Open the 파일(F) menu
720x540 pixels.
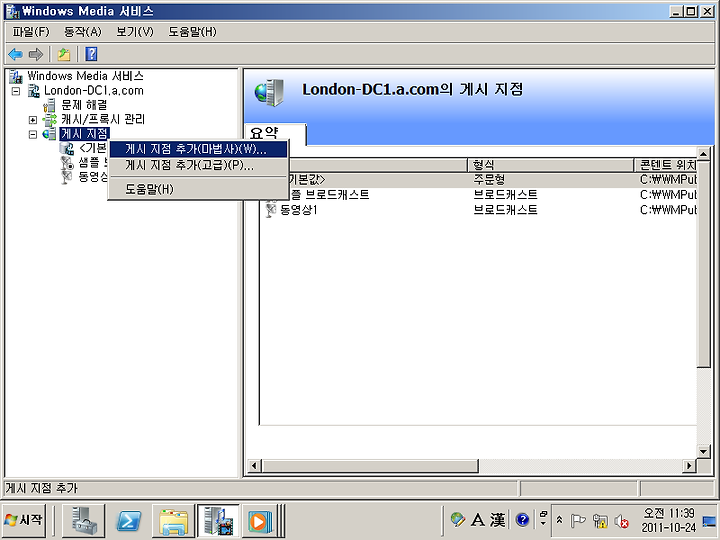pyautogui.click(x=31, y=32)
